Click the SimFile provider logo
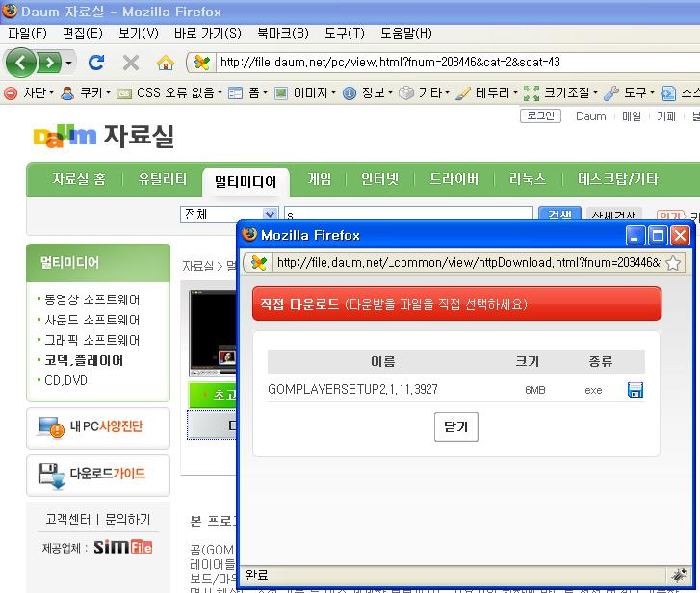700x593 pixels. 123,547
